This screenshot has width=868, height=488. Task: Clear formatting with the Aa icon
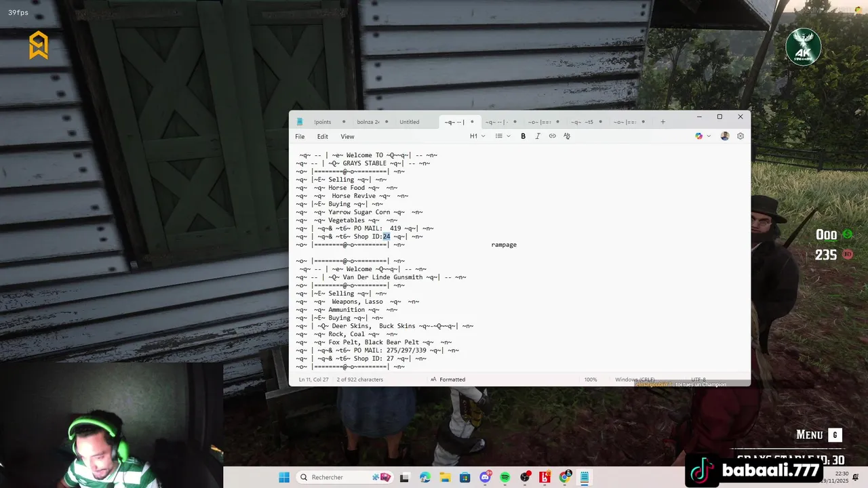(567, 136)
